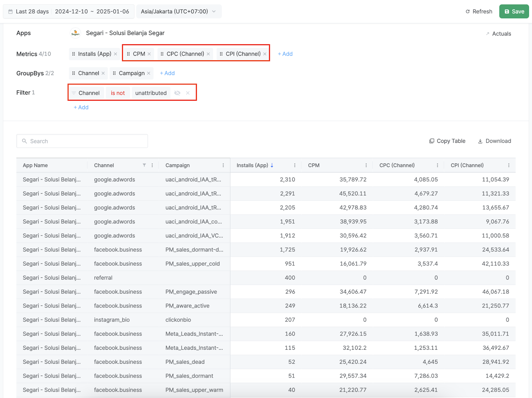Remove the Installs (App) metric chip
The width and height of the screenshot is (532, 398).
[115, 54]
